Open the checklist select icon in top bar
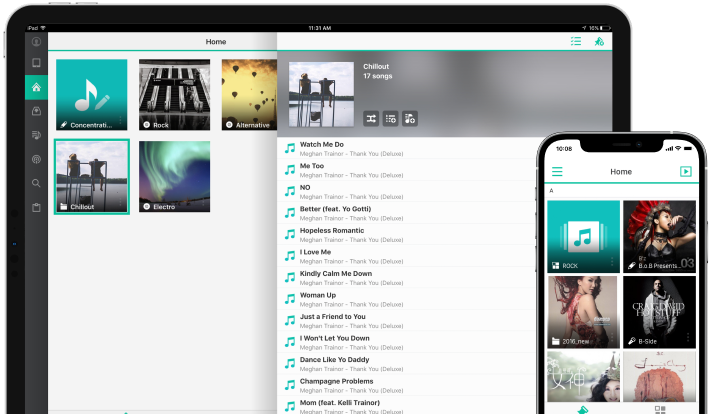 [575, 41]
